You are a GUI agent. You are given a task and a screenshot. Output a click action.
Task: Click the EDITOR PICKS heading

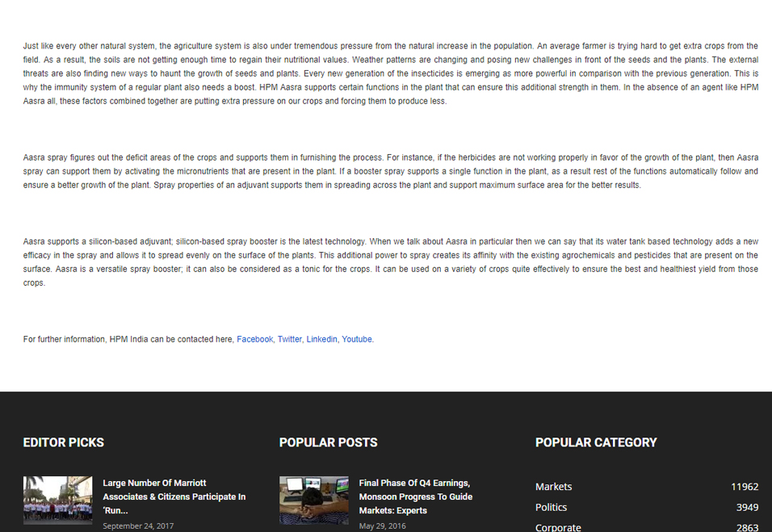coord(64,442)
